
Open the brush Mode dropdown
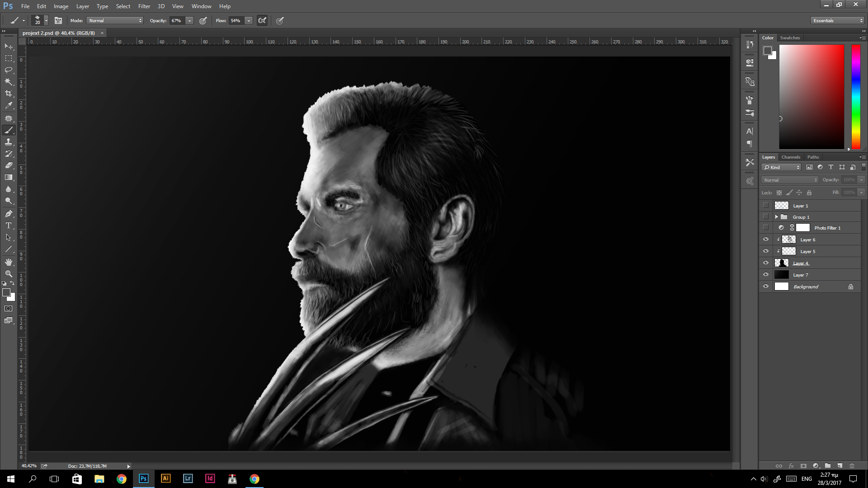(x=115, y=21)
